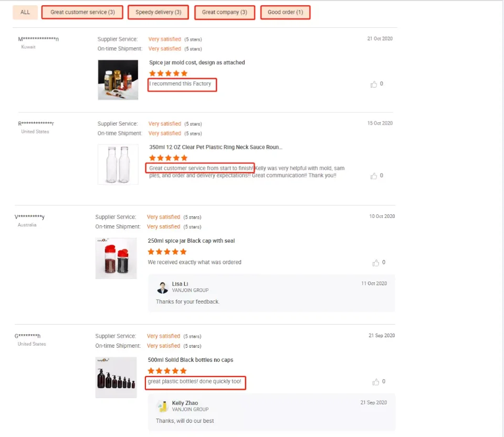Like the Kuwait buyer's spice jar review
The image size is (504, 437).
pyautogui.click(x=374, y=84)
